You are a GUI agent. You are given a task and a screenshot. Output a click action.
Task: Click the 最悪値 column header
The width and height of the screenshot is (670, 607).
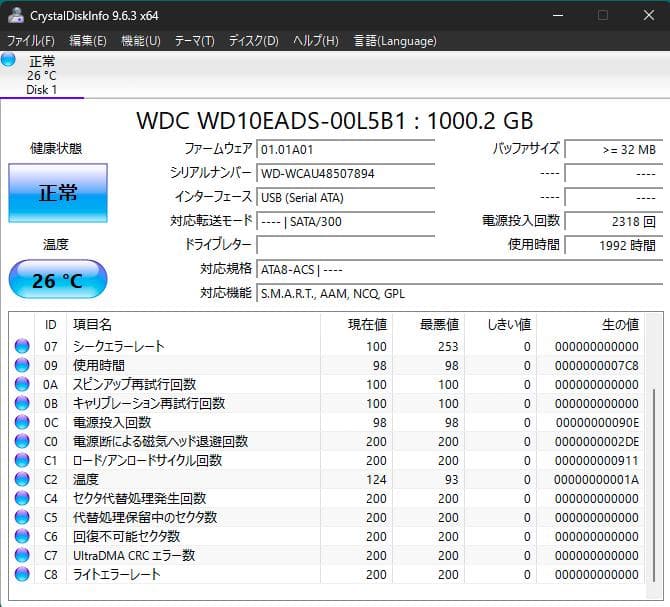pos(429,325)
